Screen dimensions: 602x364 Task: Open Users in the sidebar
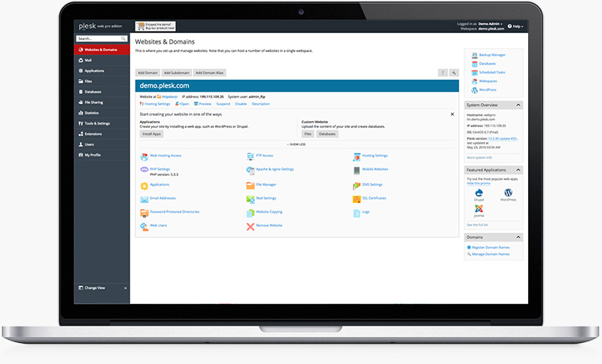[102, 144]
